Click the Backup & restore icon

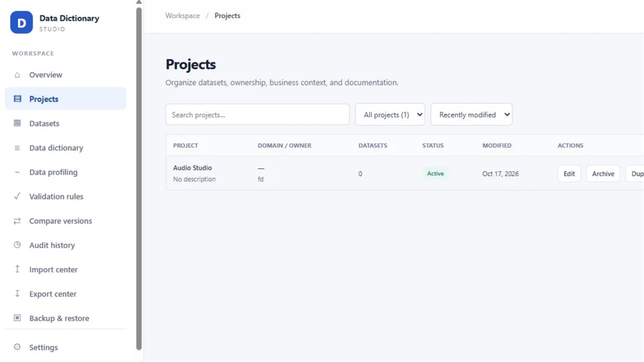17,318
